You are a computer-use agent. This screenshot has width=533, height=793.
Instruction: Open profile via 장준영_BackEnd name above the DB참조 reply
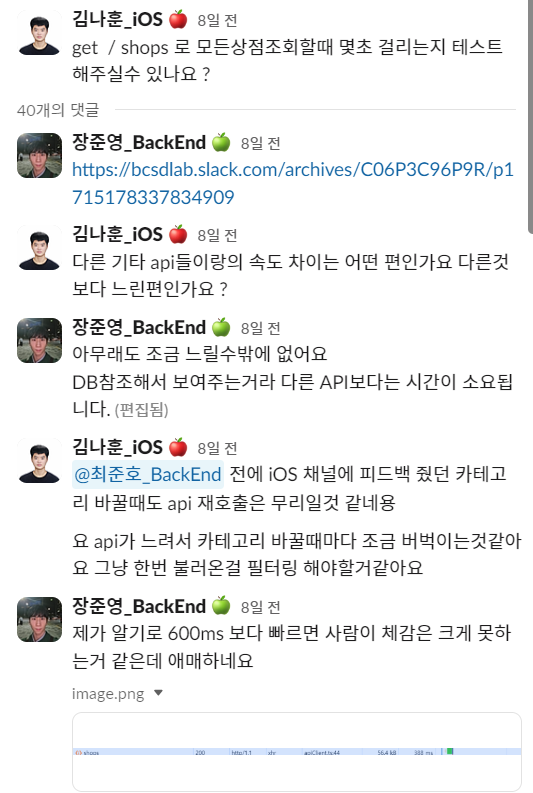139,327
